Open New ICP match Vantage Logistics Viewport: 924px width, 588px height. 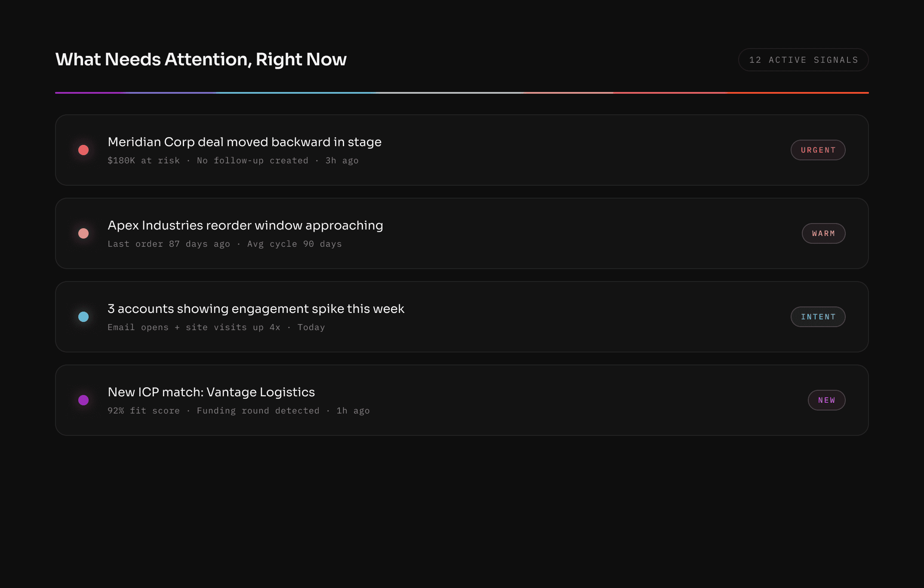pyautogui.click(x=211, y=392)
